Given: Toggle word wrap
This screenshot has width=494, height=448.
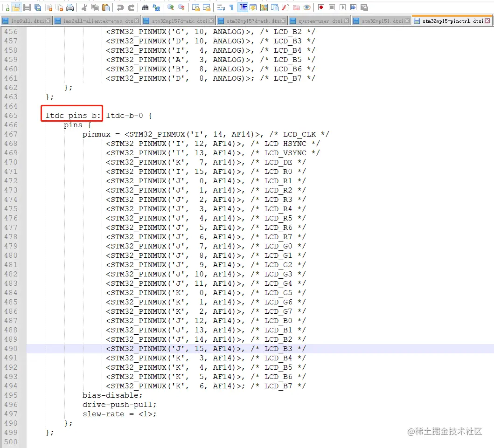Looking at the screenshot, I should pyautogui.click(x=221, y=7).
